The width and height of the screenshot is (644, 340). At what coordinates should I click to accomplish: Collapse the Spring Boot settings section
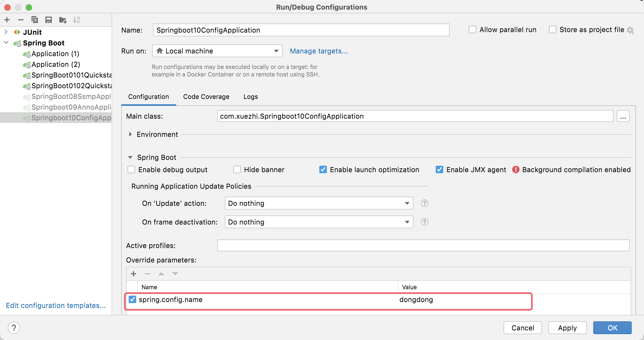pos(130,157)
